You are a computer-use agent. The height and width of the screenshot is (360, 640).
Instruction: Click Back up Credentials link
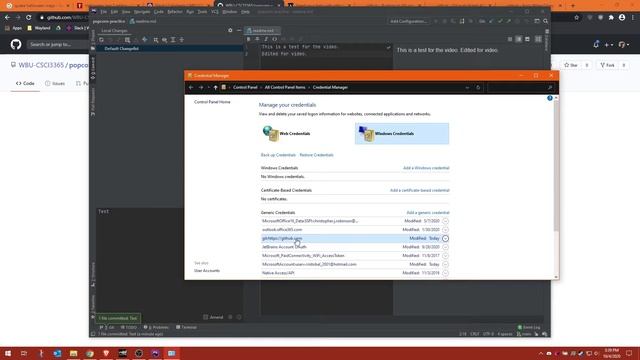278,155
